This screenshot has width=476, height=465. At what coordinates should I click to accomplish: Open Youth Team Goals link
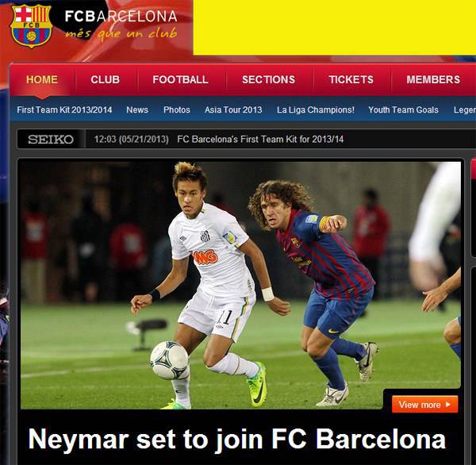coord(404,110)
